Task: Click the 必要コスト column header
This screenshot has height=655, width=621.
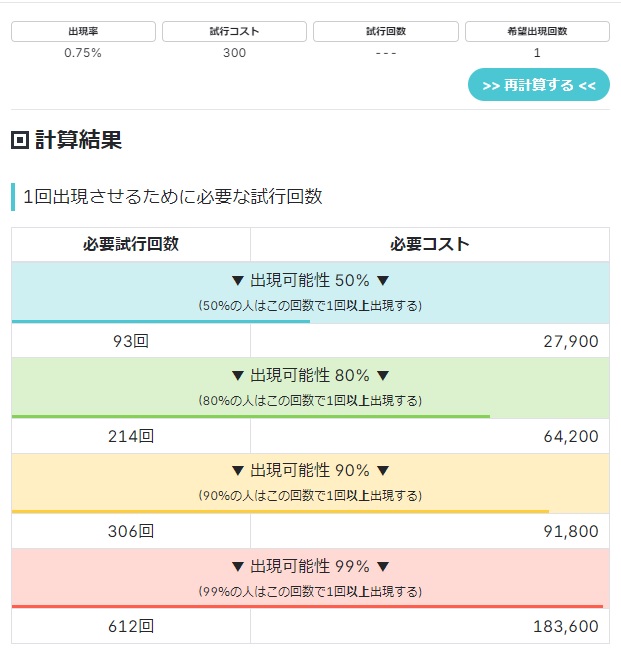Action: [429, 244]
